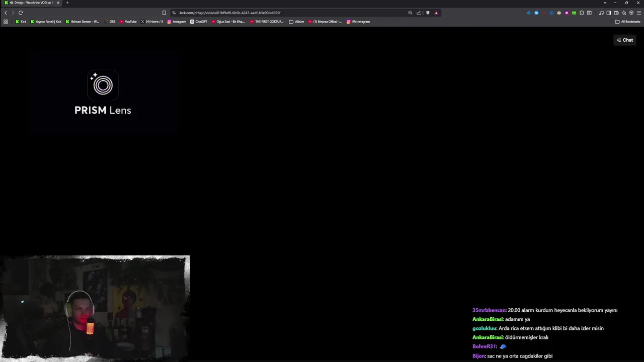The height and width of the screenshot is (362, 644).
Task: Close the Drhejo VOD tab
Action: point(58,3)
